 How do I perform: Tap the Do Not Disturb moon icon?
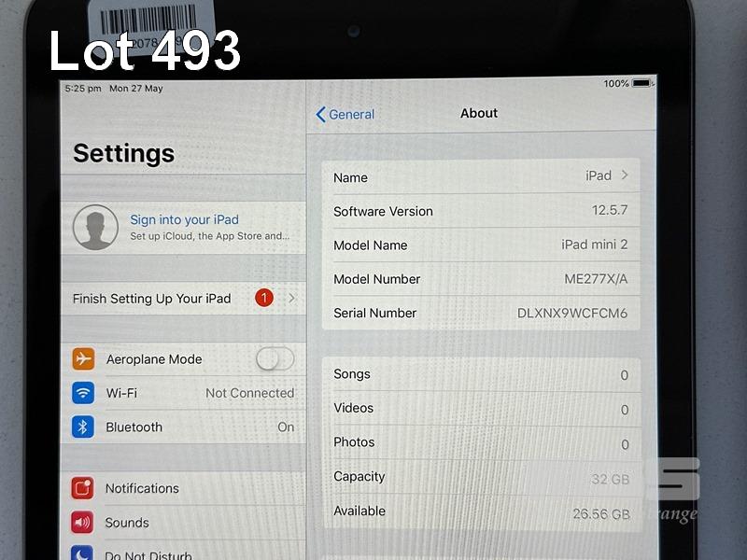[83, 553]
